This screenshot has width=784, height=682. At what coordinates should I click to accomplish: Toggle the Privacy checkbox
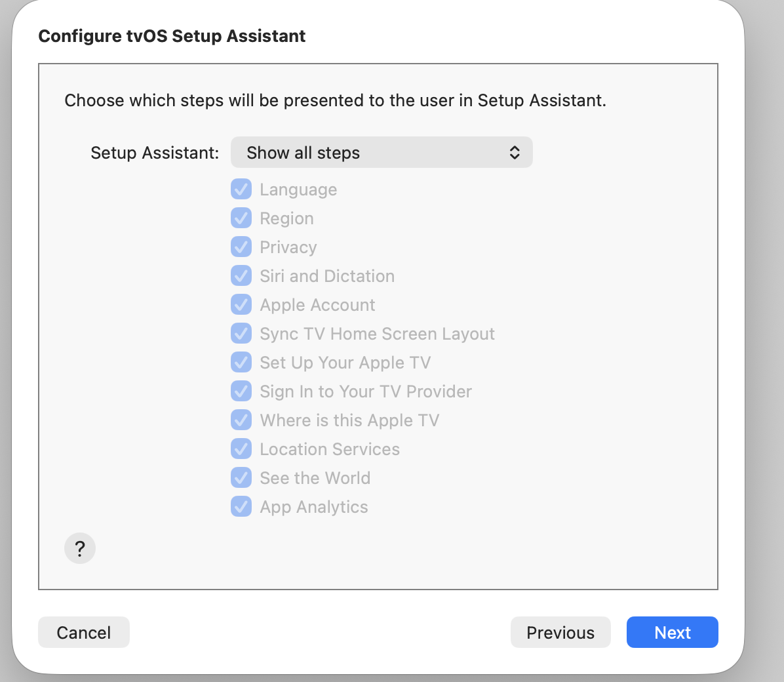click(x=241, y=247)
